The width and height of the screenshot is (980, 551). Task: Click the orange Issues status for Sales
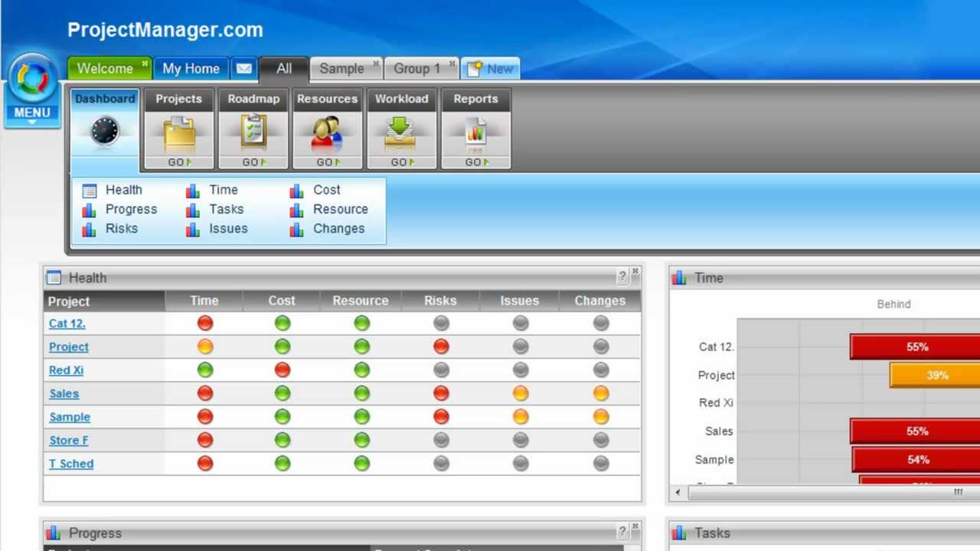(x=521, y=393)
